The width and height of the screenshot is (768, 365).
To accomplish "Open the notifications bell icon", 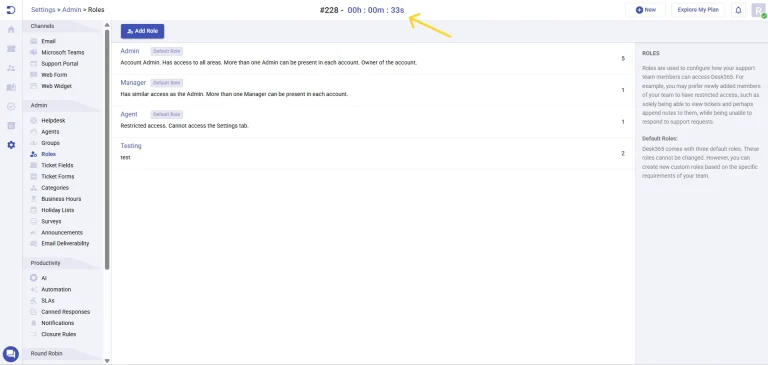I will (x=738, y=10).
